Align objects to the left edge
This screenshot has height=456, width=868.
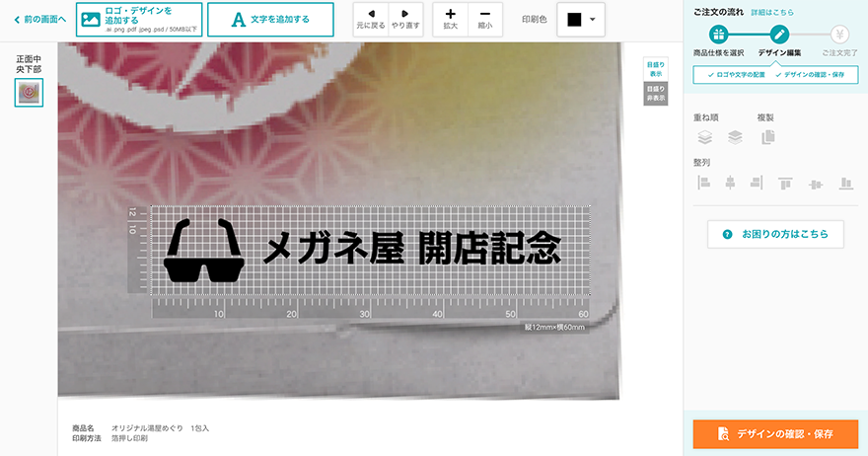(704, 183)
